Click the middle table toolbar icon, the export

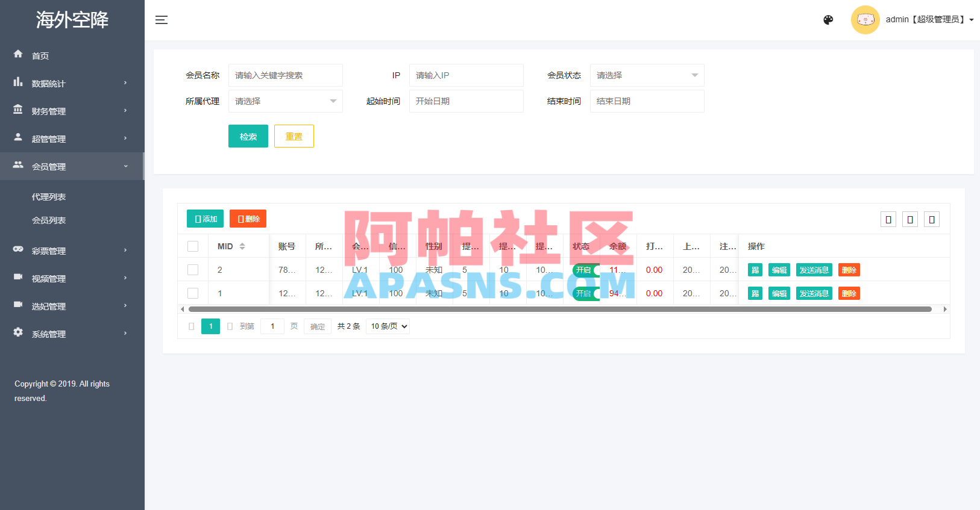[910, 219]
